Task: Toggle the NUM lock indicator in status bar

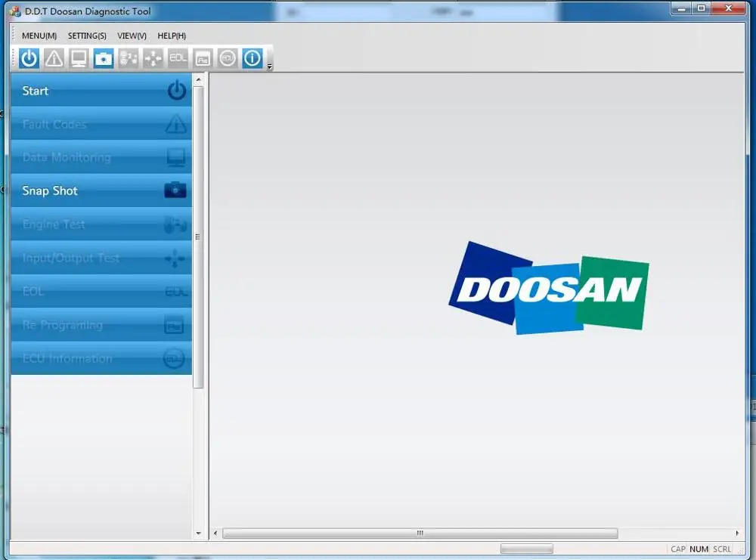Action: click(699, 549)
